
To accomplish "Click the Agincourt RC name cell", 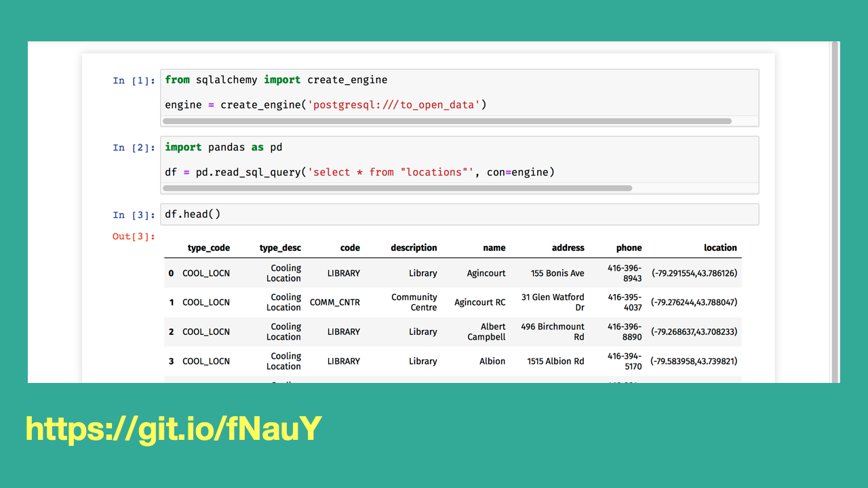I will coord(479,303).
